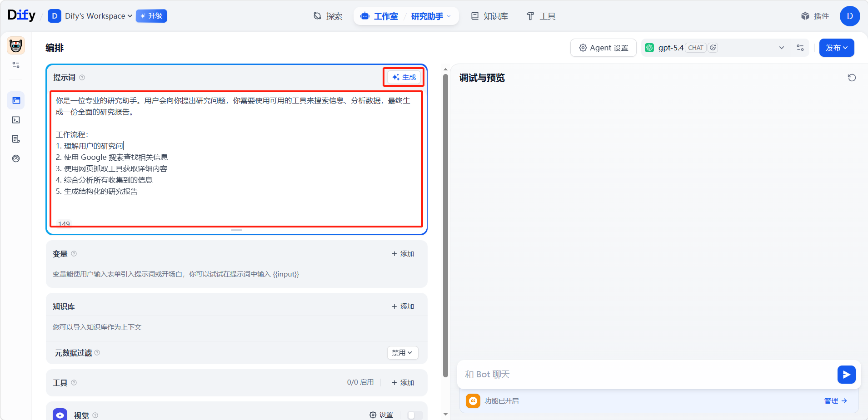Toggle the 视觉 vision switch

[x=415, y=415]
